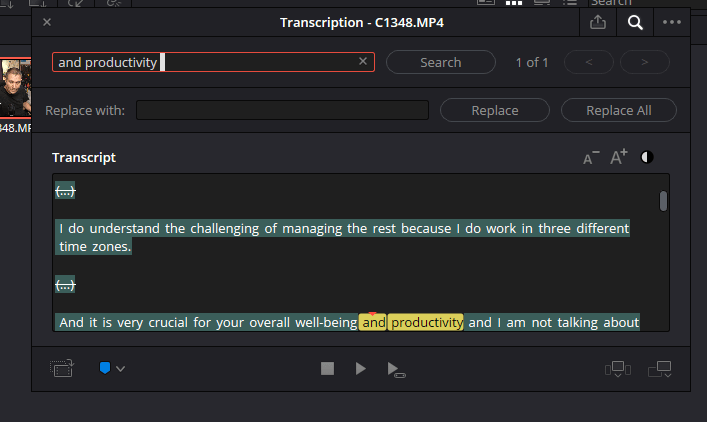The image size is (707, 422).
Task: Click the Replace with input field
Action: point(282,110)
